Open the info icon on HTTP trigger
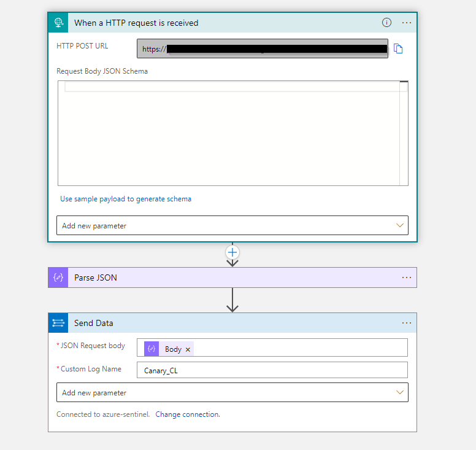The height and width of the screenshot is (450, 476). click(x=386, y=23)
